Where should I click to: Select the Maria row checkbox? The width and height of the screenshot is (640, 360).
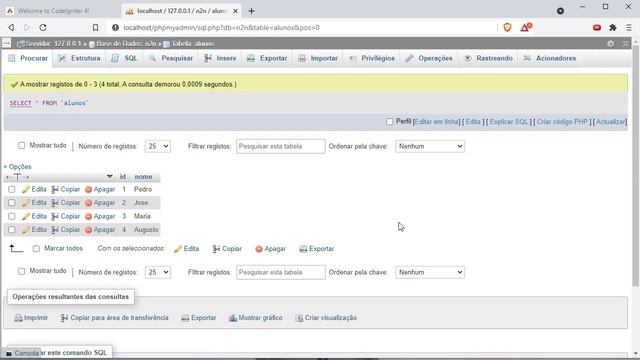(11, 216)
